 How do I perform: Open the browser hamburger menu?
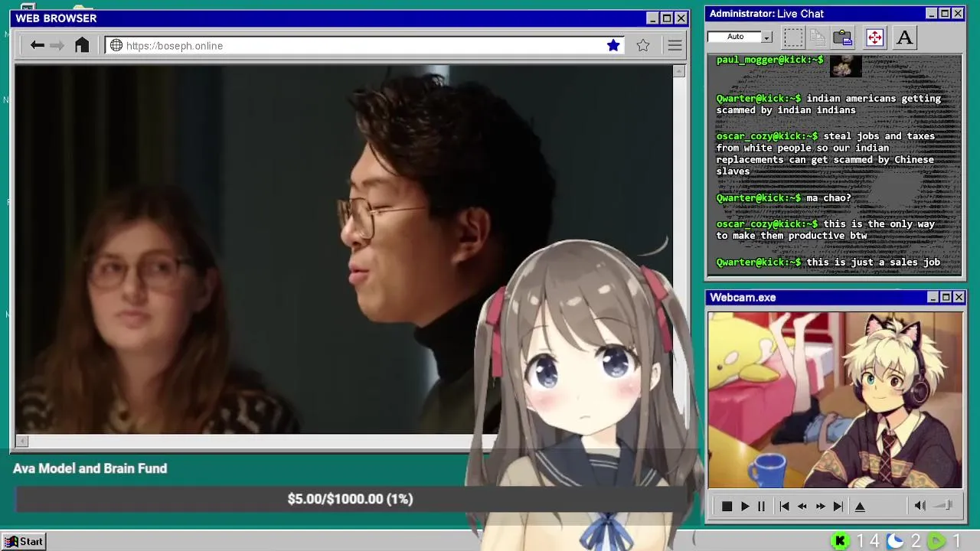coord(675,46)
